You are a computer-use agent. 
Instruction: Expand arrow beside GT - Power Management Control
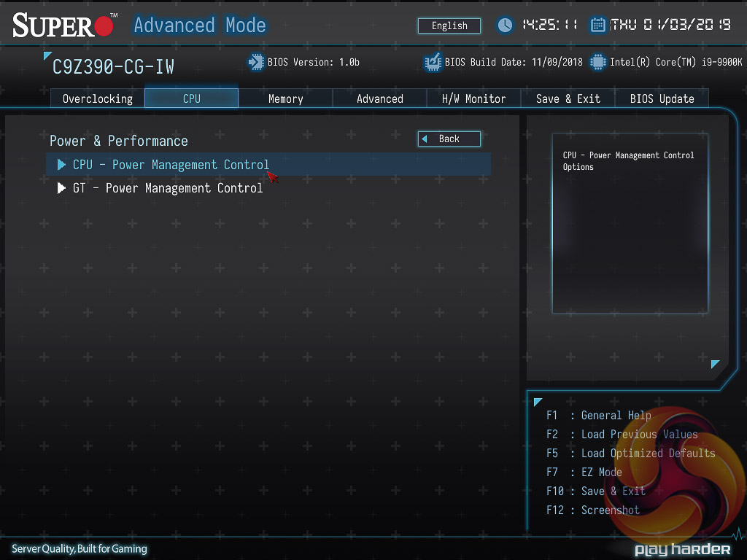61,188
